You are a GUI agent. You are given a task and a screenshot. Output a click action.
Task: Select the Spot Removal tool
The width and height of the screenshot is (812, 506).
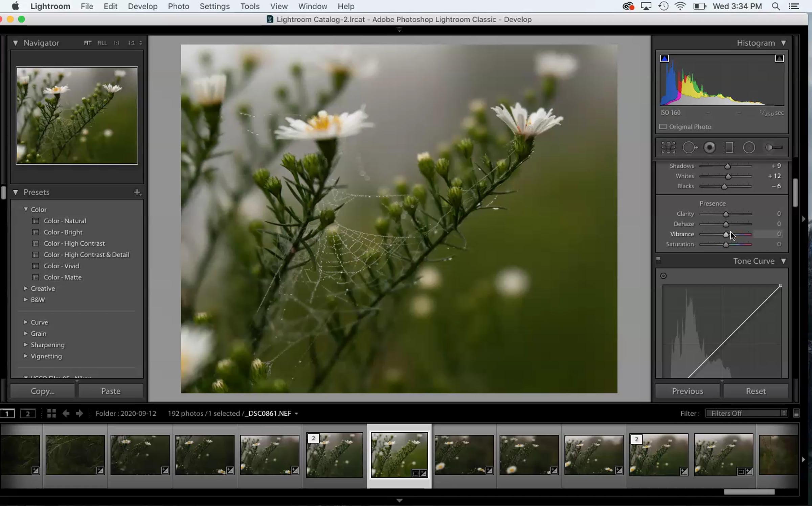click(x=689, y=148)
